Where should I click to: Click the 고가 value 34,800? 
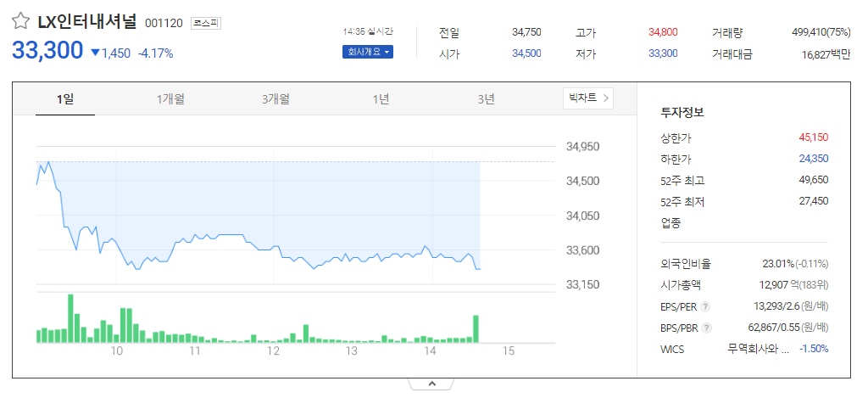[663, 32]
